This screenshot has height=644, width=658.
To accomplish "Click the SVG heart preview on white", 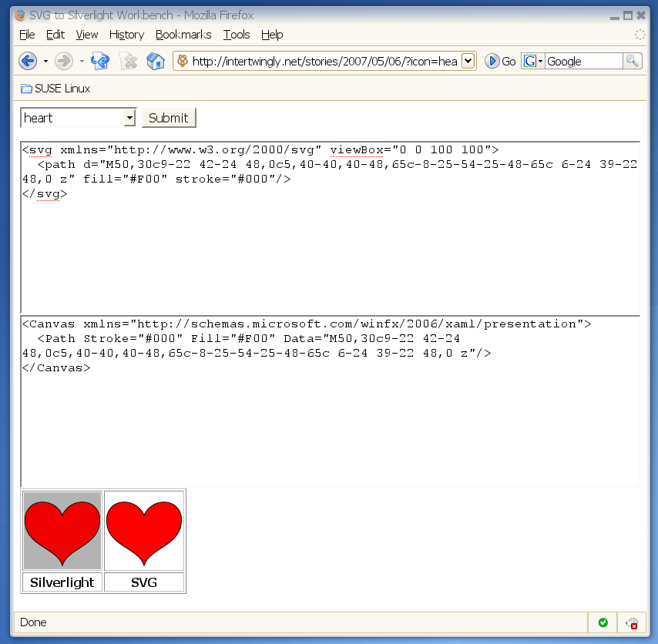I will 144,531.
